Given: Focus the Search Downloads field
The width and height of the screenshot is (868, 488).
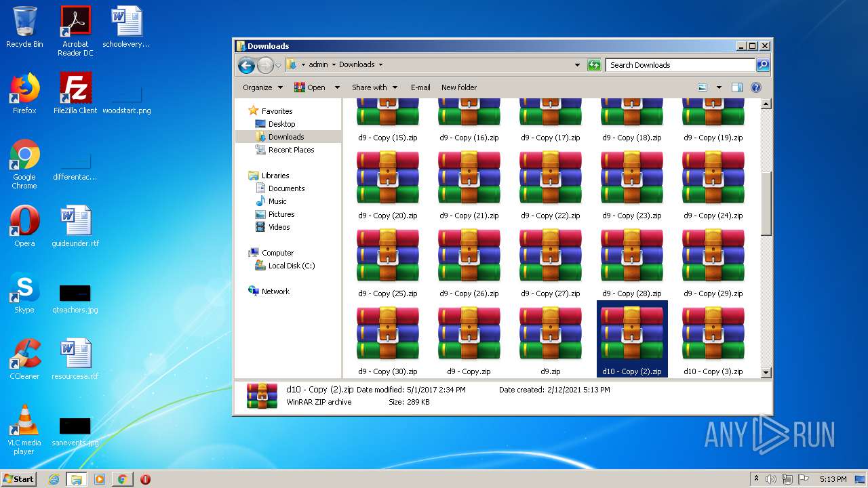Looking at the screenshot, I should point(680,65).
